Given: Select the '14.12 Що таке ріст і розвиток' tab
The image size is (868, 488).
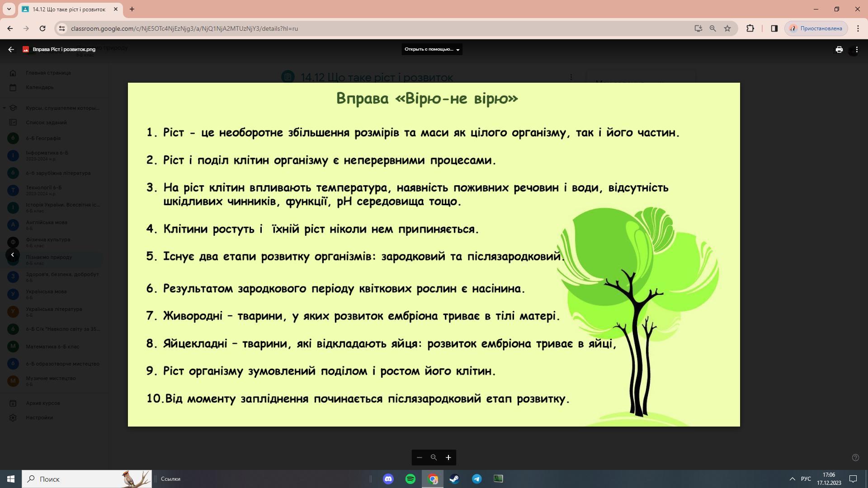Looking at the screenshot, I should pos(69,9).
